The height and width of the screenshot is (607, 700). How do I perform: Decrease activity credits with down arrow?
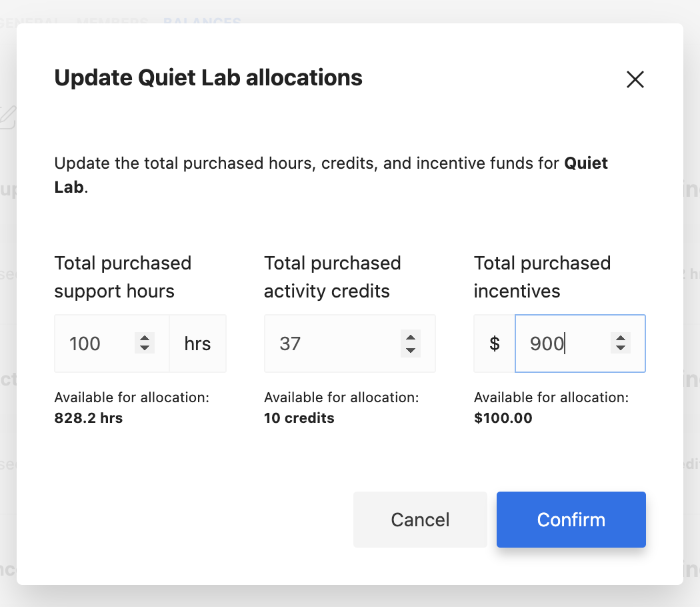410,350
